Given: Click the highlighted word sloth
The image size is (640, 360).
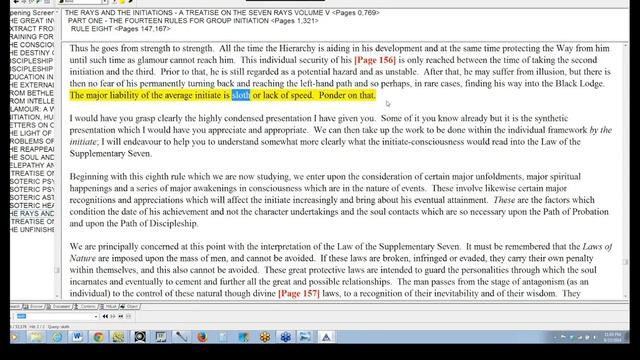Looking at the screenshot, I should coord(241,95).
